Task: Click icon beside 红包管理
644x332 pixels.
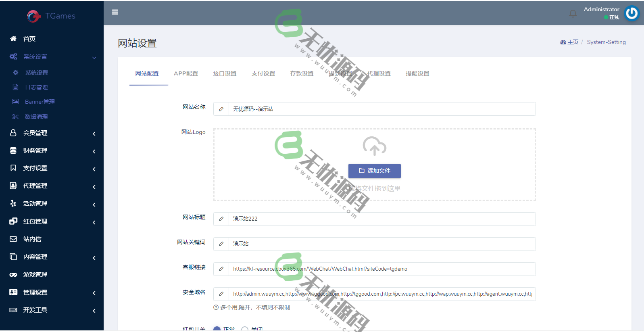Action: [13, 221]
